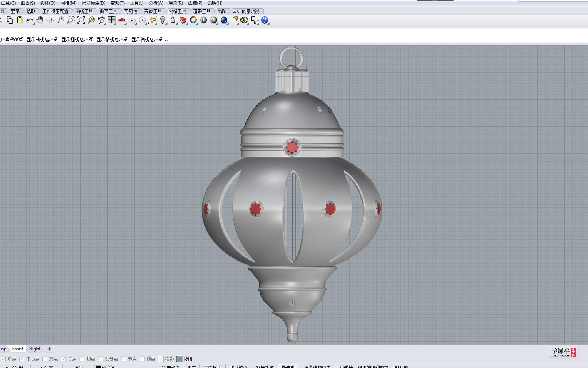The image size is (588, 368).
Task: Open the 变动(T) menu
Action: [x=118, y=3]
